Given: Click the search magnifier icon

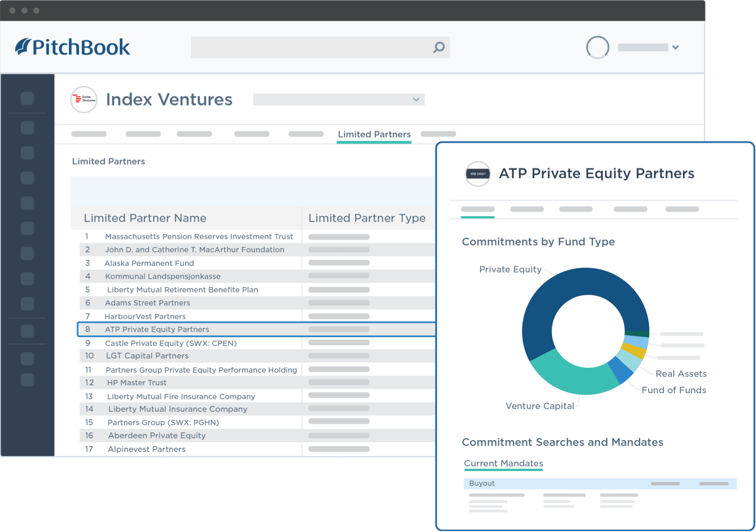Looking at the screenshot, I should tap(439, 47).
